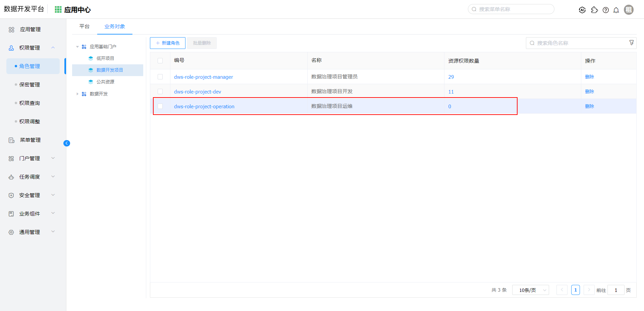The image size is (644, 311).
Task: Click the 搜索角色名称 search field
Action: pyautogui.click(x=577, y=43)
